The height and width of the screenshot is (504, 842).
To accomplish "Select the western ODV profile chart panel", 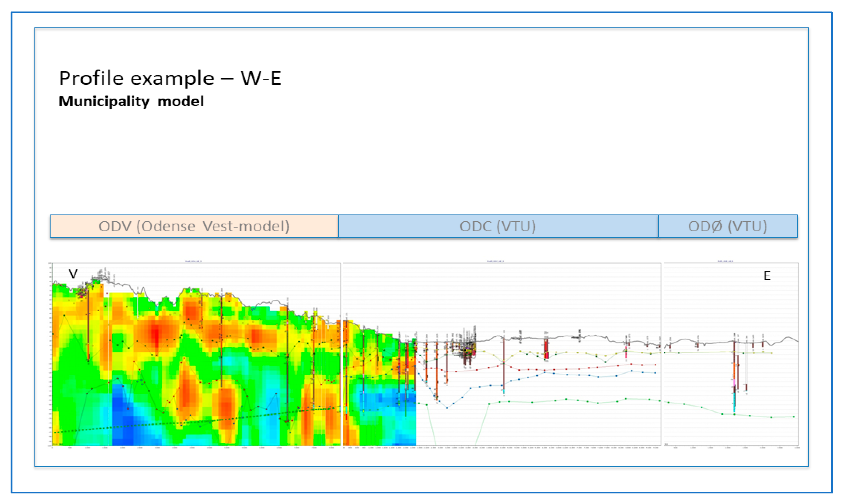I will 196,355.
